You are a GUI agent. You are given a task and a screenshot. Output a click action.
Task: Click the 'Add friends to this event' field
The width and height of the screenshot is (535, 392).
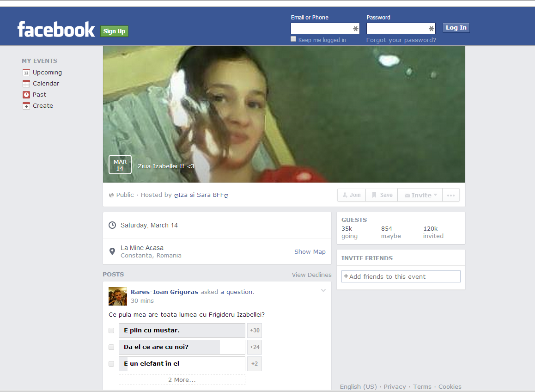pyautogui.click(x=401, y=276)
